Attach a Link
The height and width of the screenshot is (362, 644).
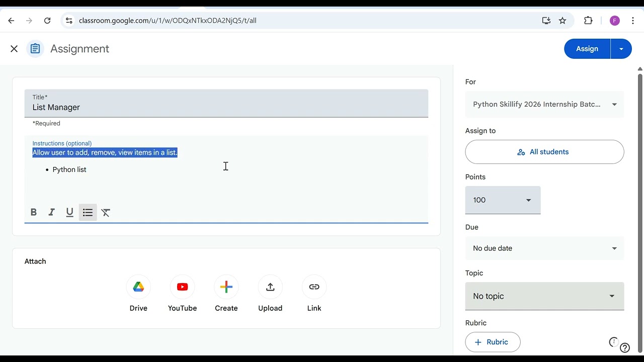314,287
